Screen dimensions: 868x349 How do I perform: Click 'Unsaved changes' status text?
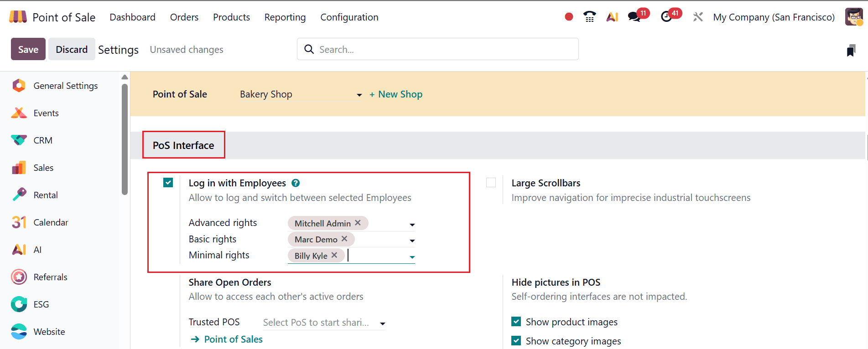[187, 50]
